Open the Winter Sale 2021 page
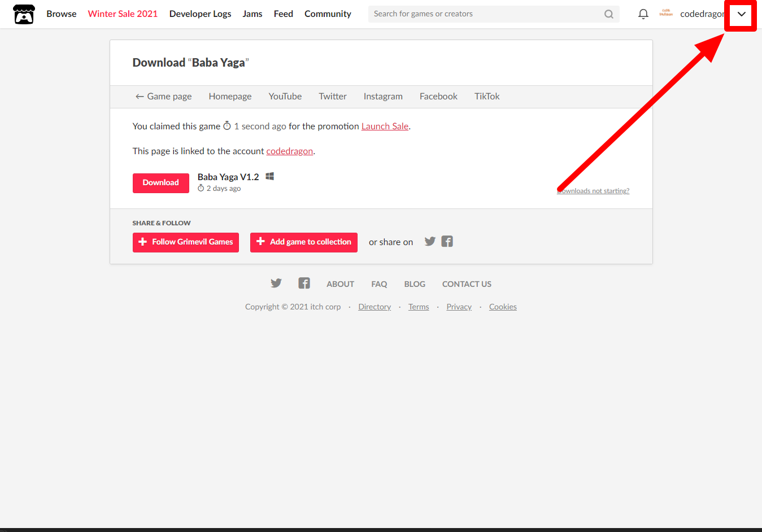The image size is (762, 532). (123, 14)
